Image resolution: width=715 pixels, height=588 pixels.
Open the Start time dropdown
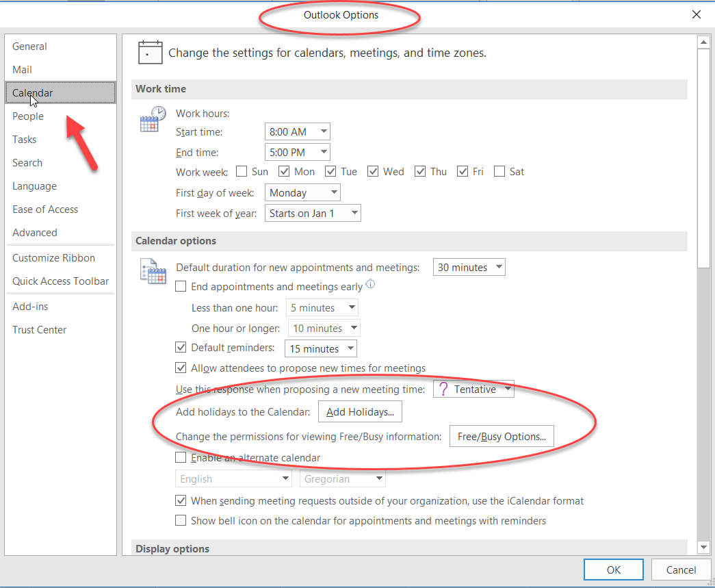point(298,131)
